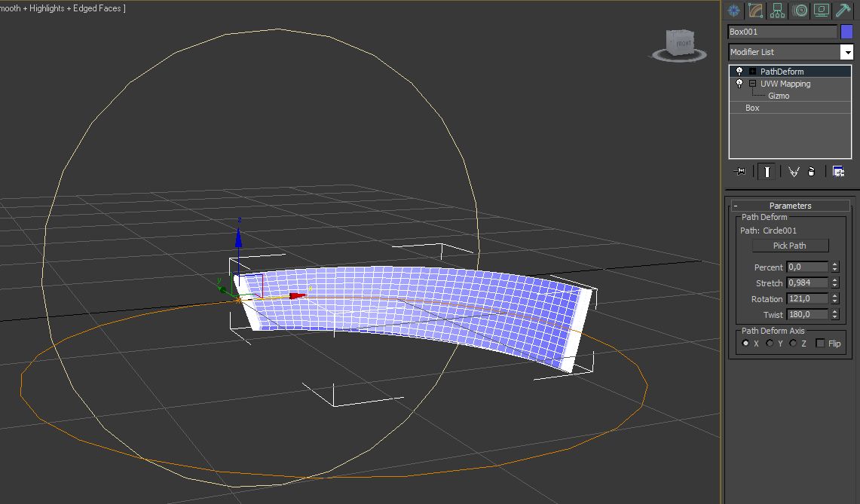This screenshot has width=860, height=504.
Task: Select Gizmo sub-object in stack
Action: pos(779,96)
